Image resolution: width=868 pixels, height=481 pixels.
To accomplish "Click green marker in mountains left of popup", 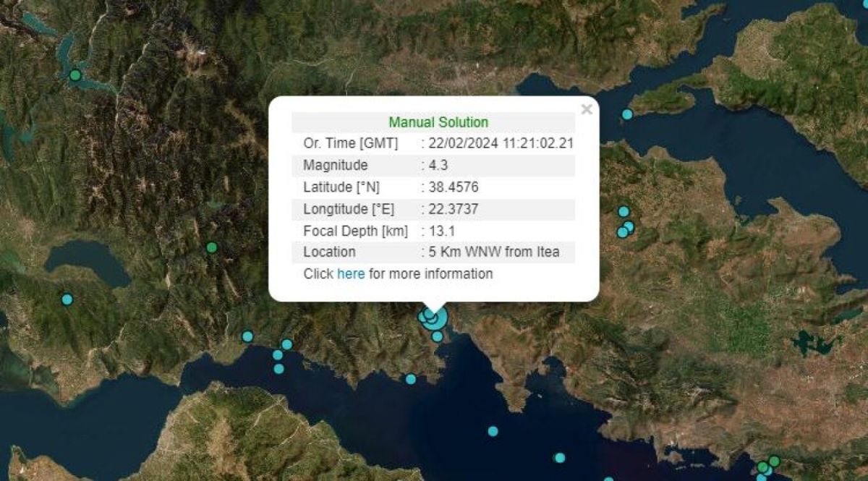I will pyautogui.click(x=211, y=247).
